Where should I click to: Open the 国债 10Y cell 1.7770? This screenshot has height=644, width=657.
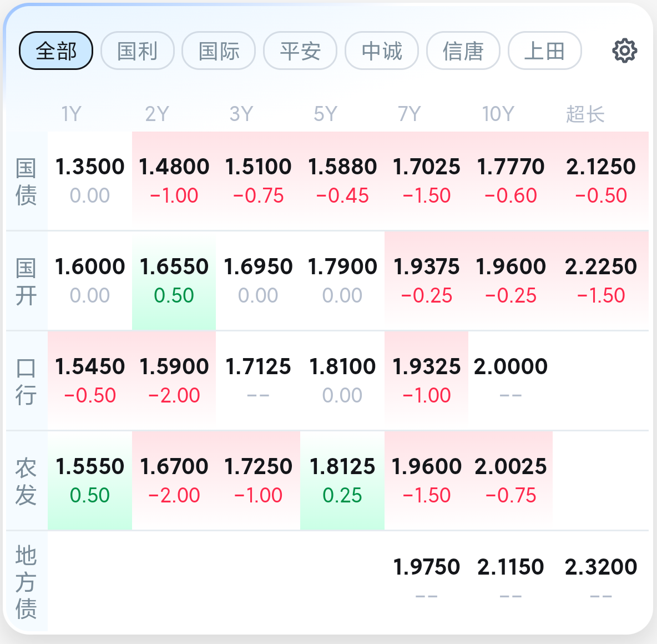click(x=511, y=180)
